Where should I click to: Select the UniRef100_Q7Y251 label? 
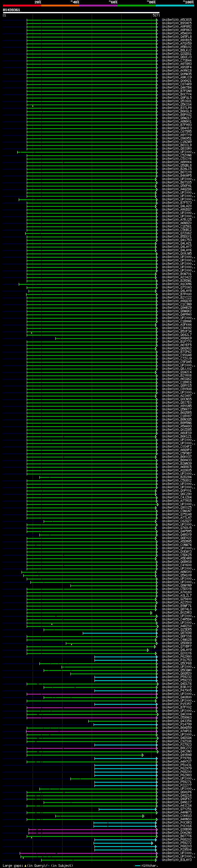[177, 809]
